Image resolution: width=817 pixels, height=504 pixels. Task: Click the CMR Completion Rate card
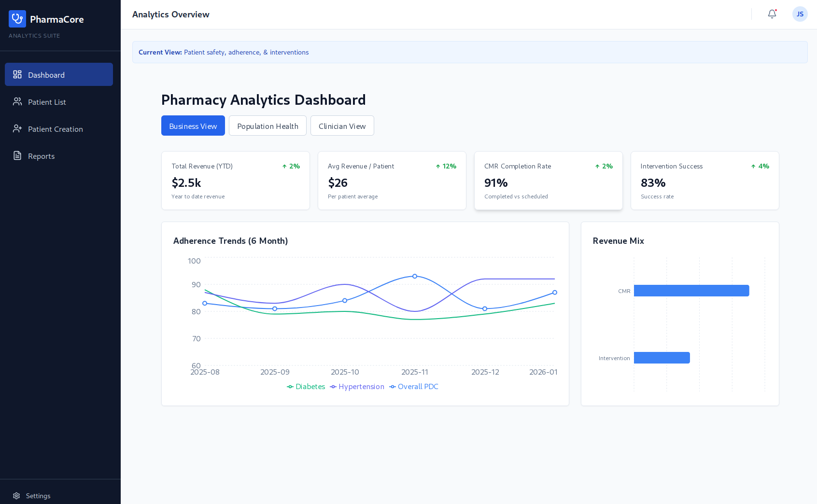pyautogui.click(x=548, y=181)
